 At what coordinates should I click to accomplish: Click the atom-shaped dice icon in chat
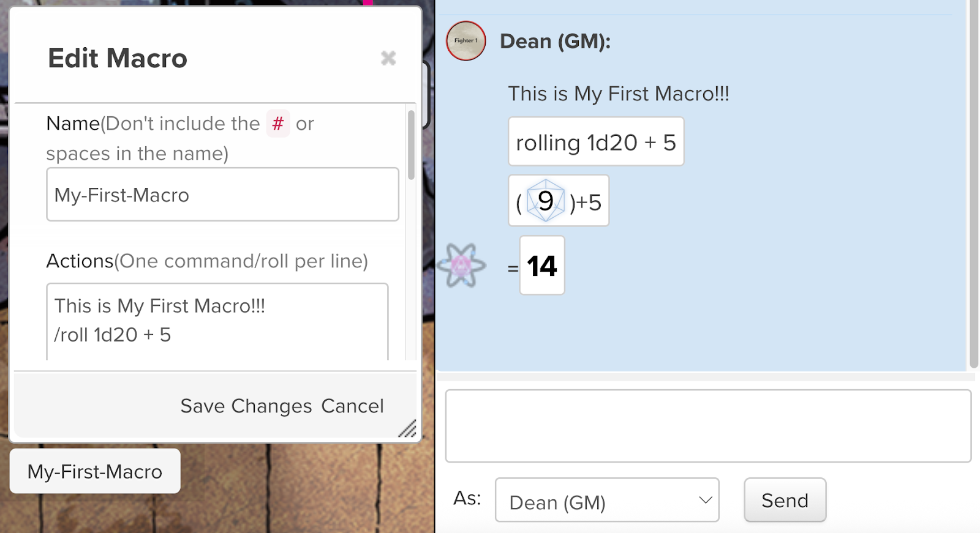pos(461,265)
